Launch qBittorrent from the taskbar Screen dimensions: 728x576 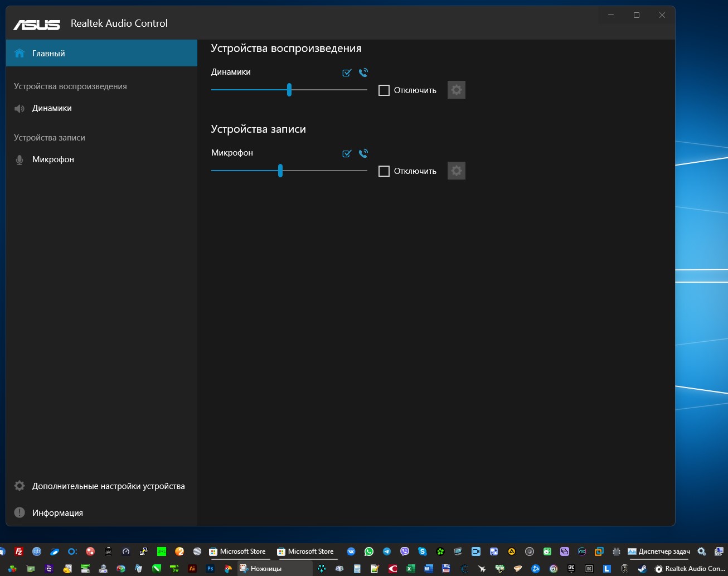click(x=37, y=551)
